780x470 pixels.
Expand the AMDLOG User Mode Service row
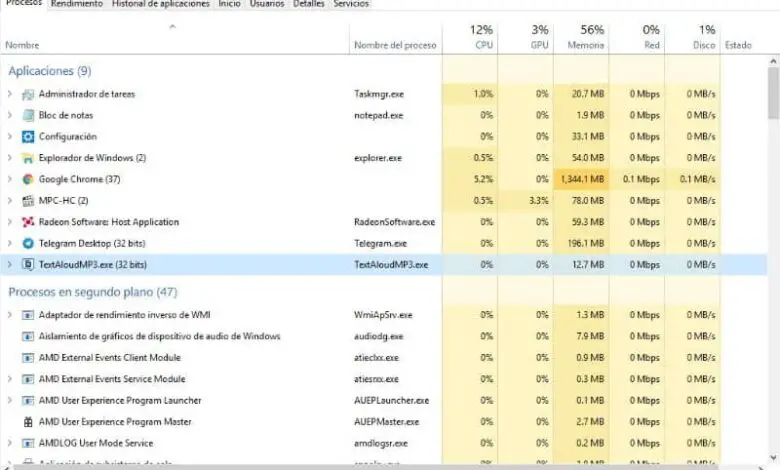click(9, 444)
